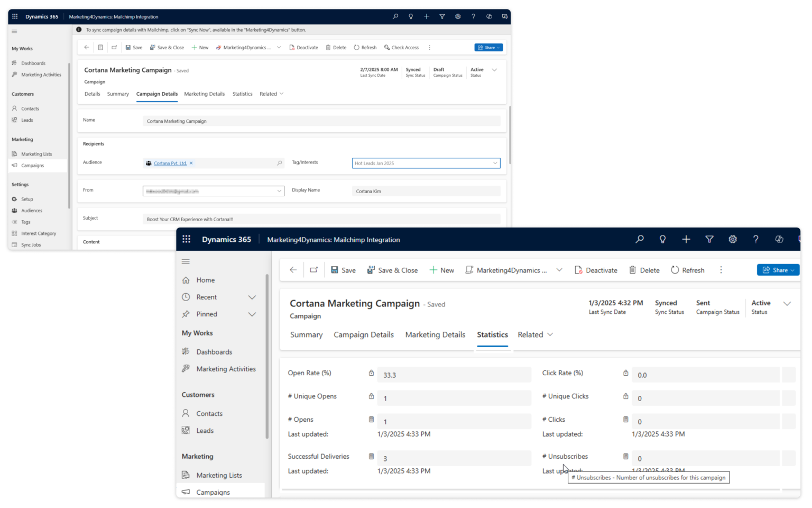Click the calculator icon beside # Opens
This screenshot has height=508, width=812.
coord(371,419)
